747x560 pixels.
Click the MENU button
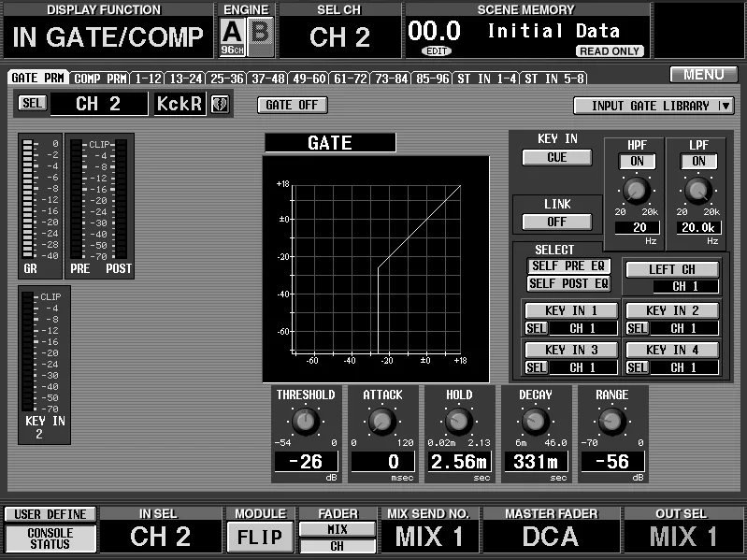pos(704,74)
